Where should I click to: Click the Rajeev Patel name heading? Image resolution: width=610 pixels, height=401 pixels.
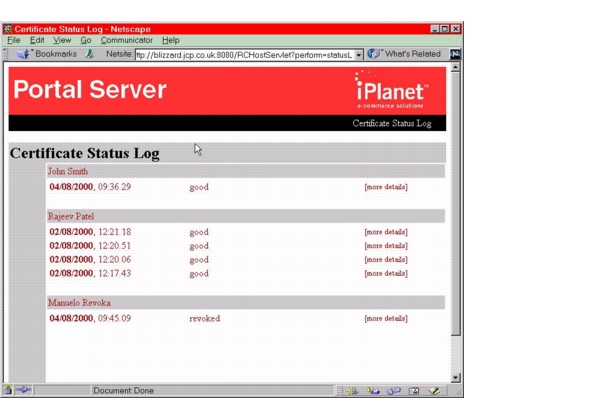click(x=71, y=216)
